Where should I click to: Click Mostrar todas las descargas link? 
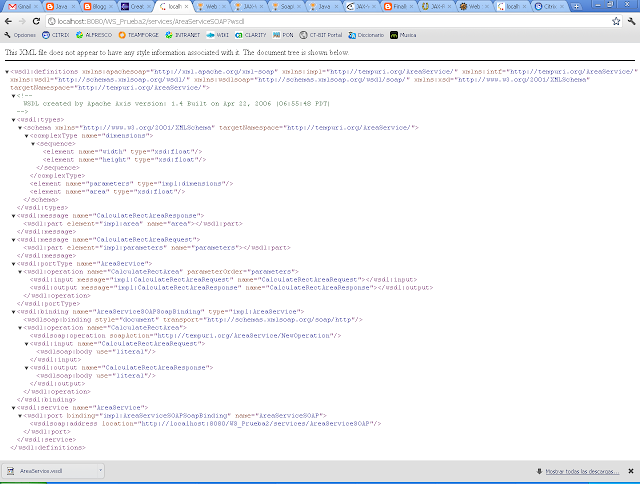582,471
